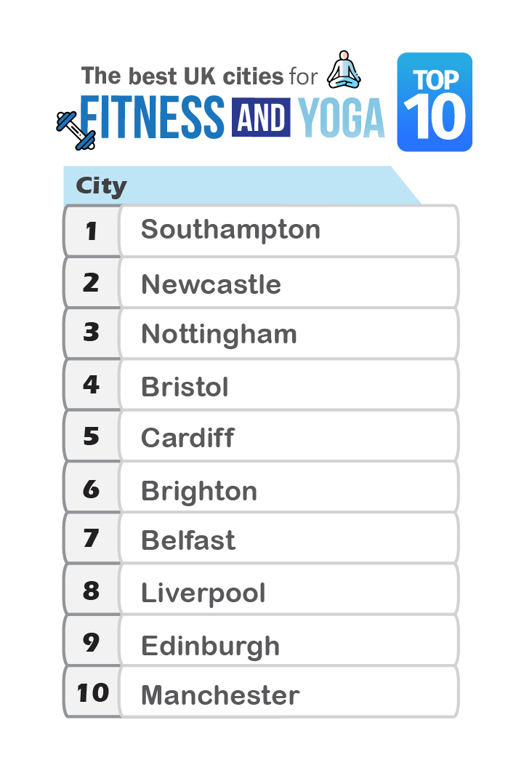Click rank number 1 cell
The width and height of the screenshot is (532, 776).
92,231
